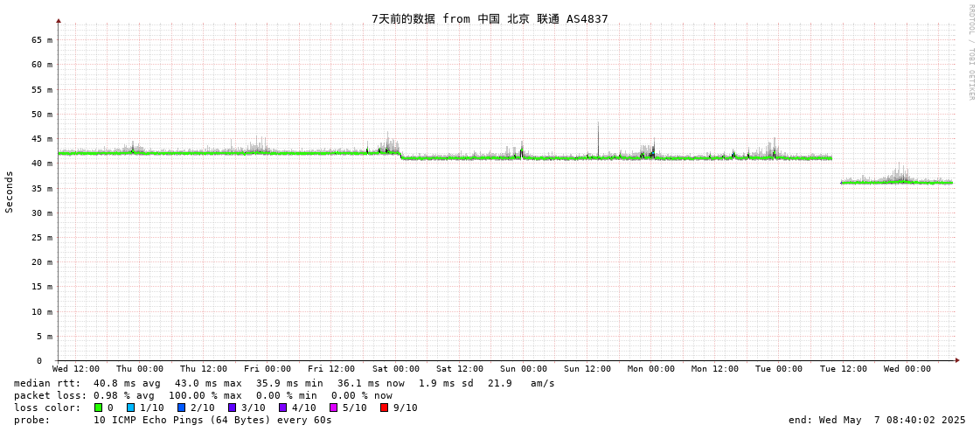Click the "Wed 00:00" x-axis label
The width and height of the screenshot is (980, 432).
coord(907,369)
